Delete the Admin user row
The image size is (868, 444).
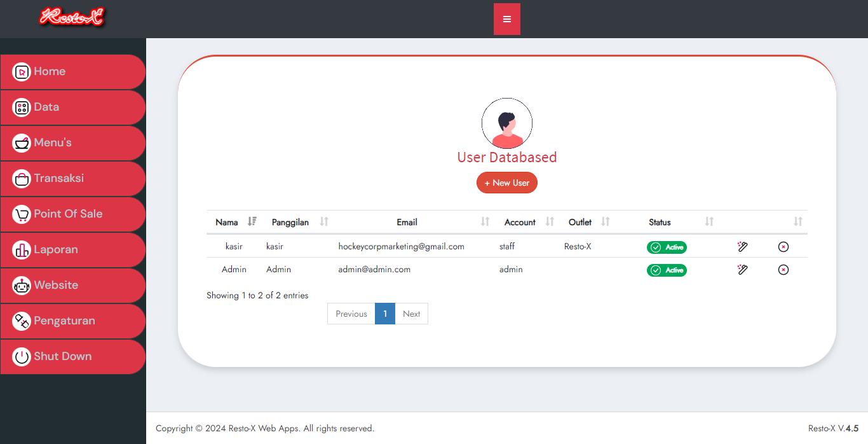[783, 270]
